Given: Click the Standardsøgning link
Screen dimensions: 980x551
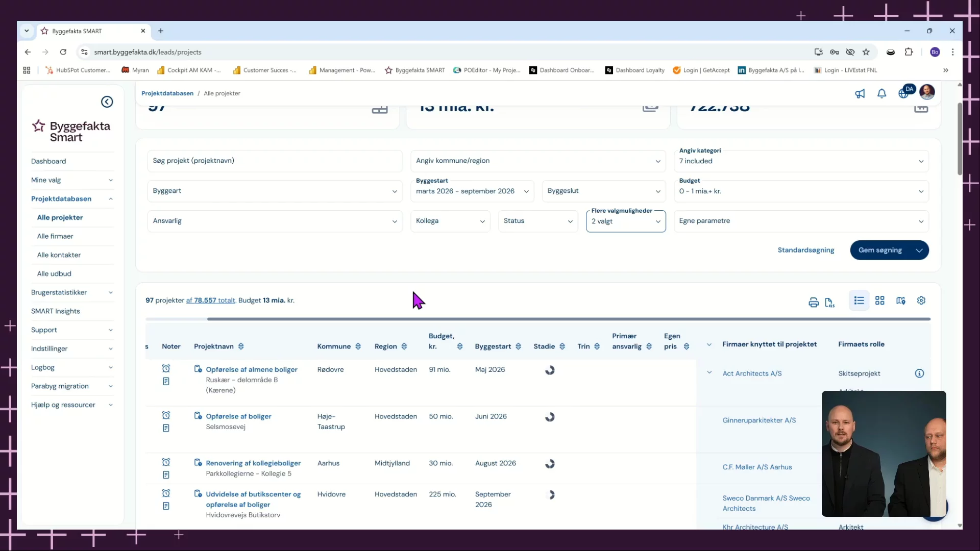Looking at the screenshot, I should click(x=805, y=250).
